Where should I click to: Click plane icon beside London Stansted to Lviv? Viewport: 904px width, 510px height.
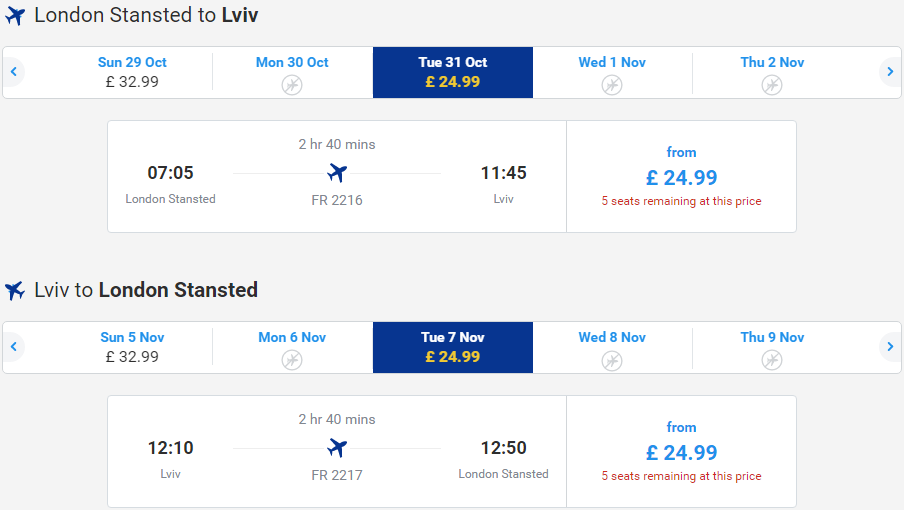15,16
